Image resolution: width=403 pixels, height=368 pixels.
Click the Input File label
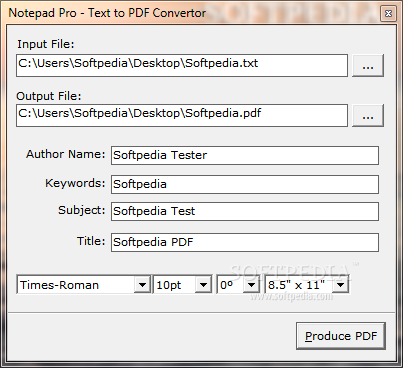pyautogui.click(x=46, y=44)
